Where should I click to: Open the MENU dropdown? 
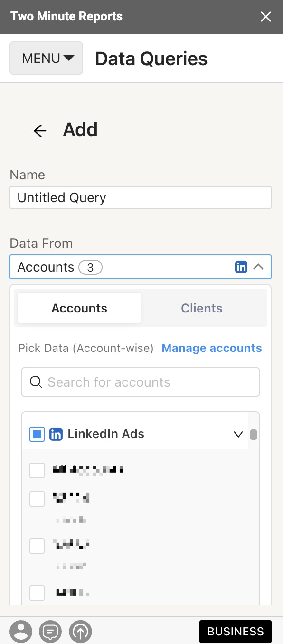tap(47, 58)
